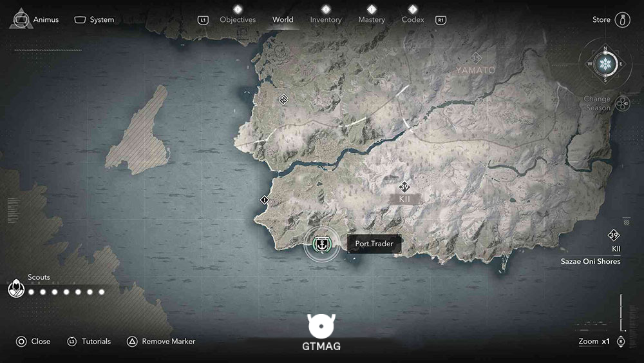The width and height of the screenshot is (644, 363).
Task: Click the Zoom x1 label
Action: (594, 341)
